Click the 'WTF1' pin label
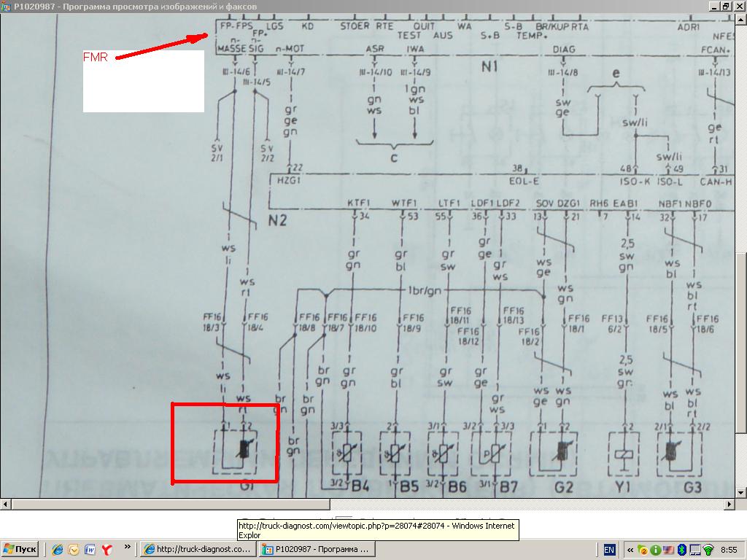The width and height of the screenshot is (747, 560). [x=404, y=203]
